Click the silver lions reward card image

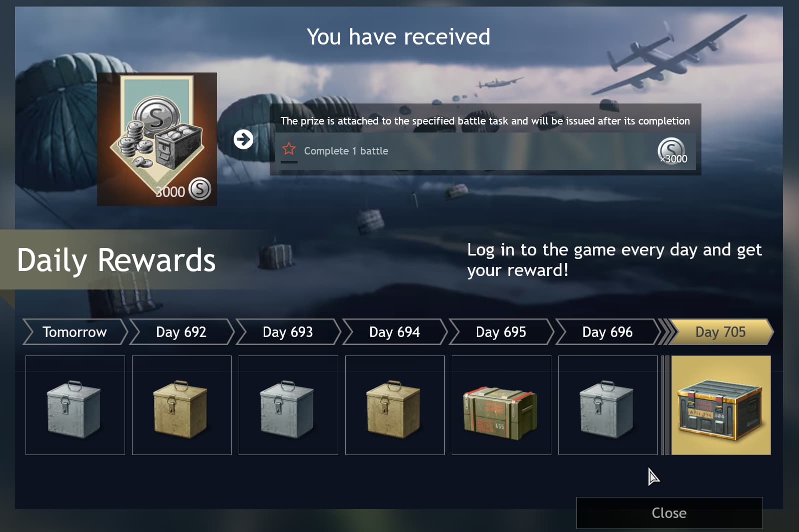pyautogui.click(x=157, y=139)
